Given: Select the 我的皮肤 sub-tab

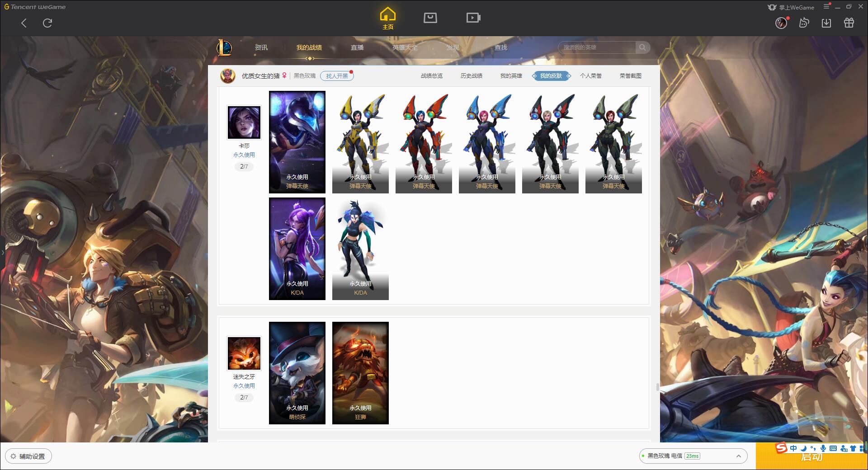Looking at the screenshot, I should coord(551,76).
